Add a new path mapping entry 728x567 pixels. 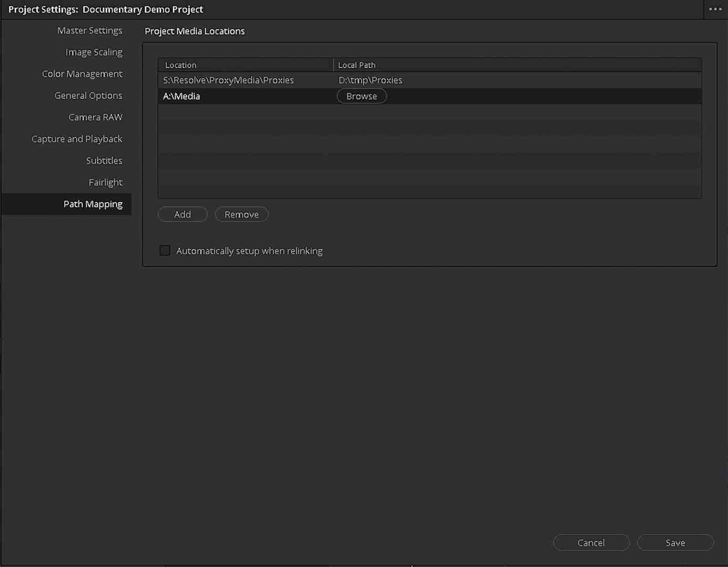click(x=182, y=214)
